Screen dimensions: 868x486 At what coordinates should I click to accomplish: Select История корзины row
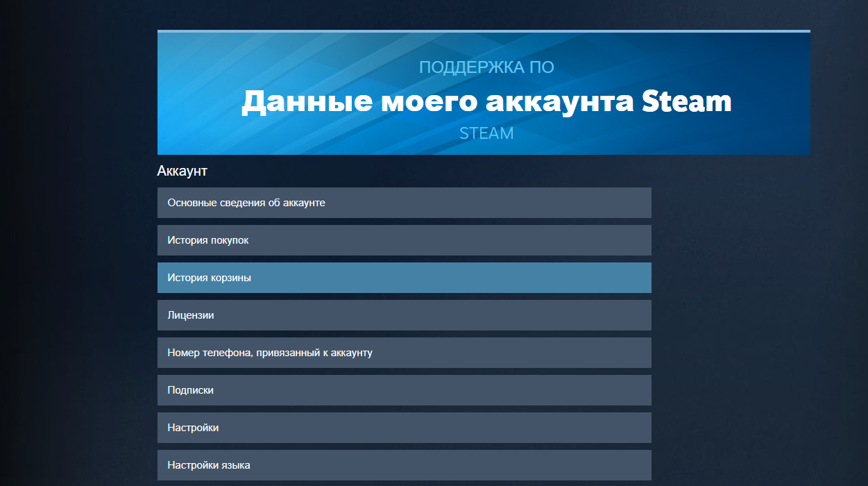(x=404, y=278)
